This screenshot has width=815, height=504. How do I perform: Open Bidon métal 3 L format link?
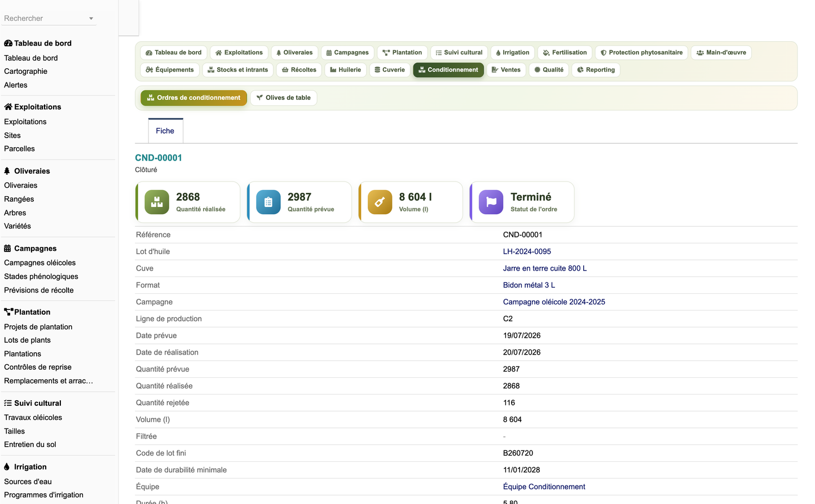(x=529, y=285)
